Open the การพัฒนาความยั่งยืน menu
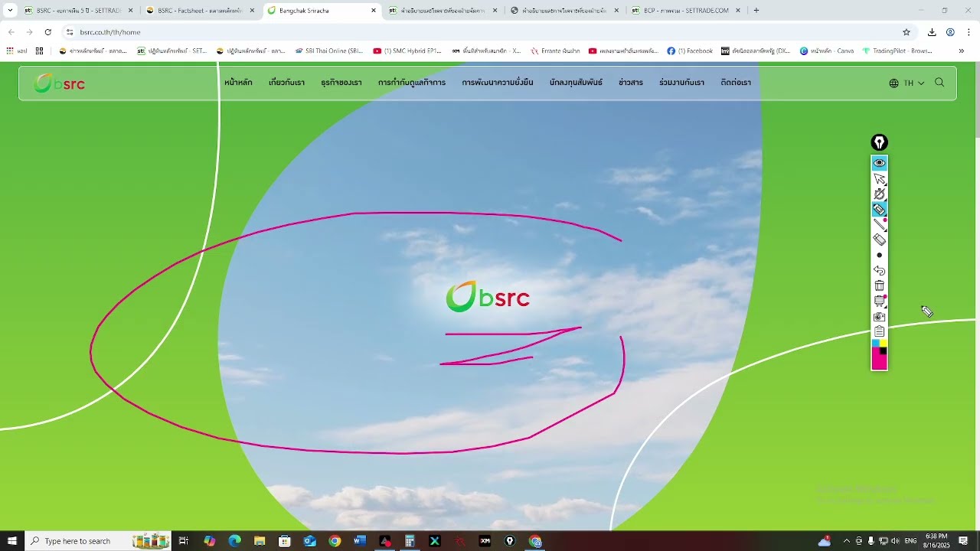The image size is (980, 551). click(498, 83)
